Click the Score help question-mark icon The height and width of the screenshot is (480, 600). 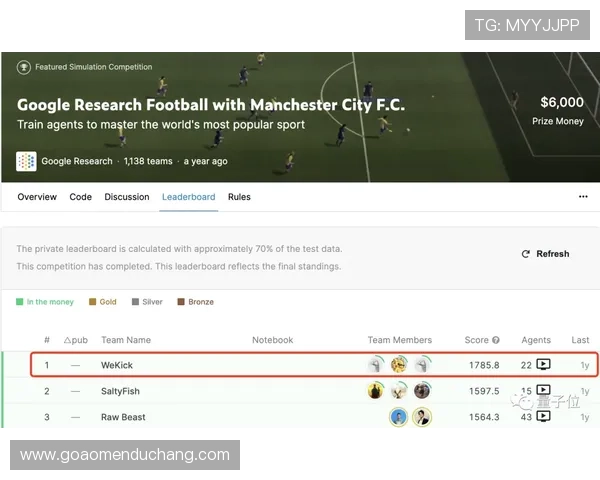496,340
